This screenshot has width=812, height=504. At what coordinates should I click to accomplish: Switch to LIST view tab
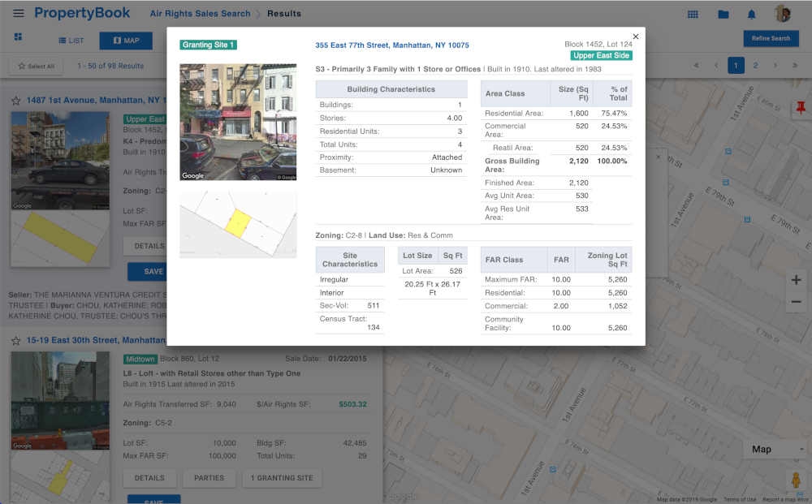point(71,41)
